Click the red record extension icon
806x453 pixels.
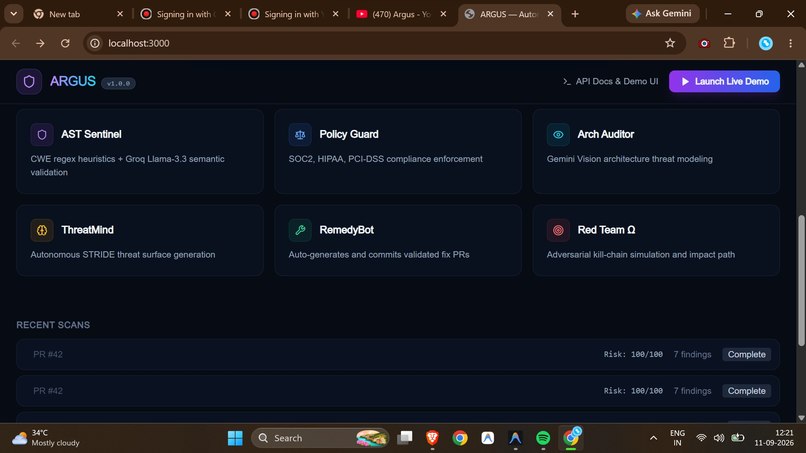[704, 44]
